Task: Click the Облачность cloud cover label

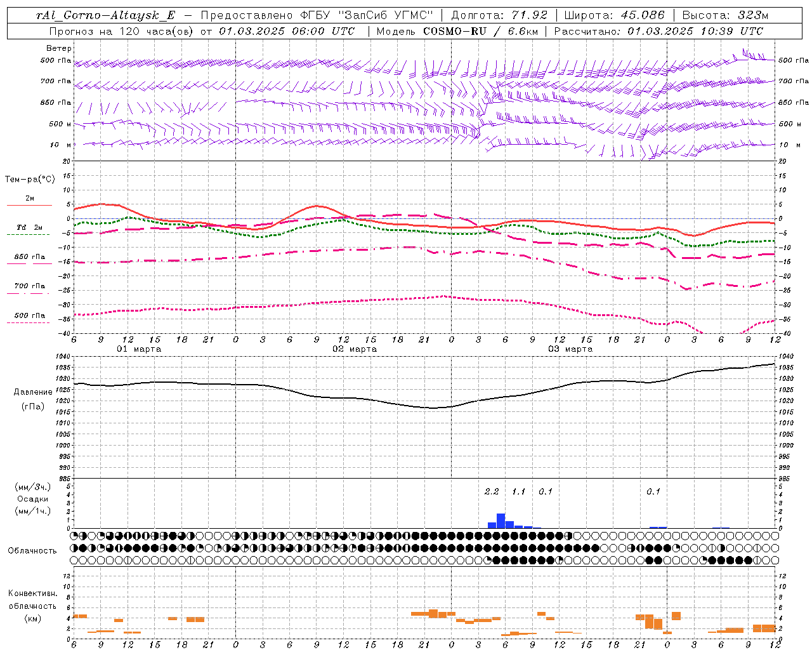Action: coord(32,551)
